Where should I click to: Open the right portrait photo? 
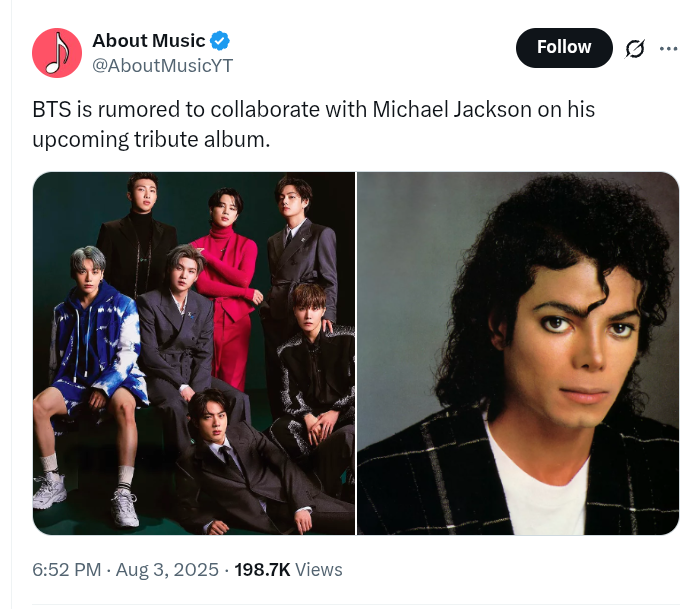[x=518, y=353]
